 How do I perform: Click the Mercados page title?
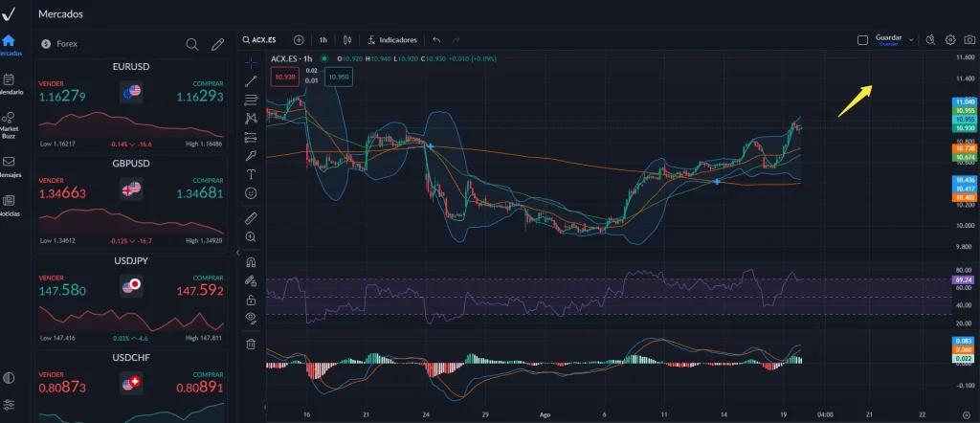pos(60,13)
